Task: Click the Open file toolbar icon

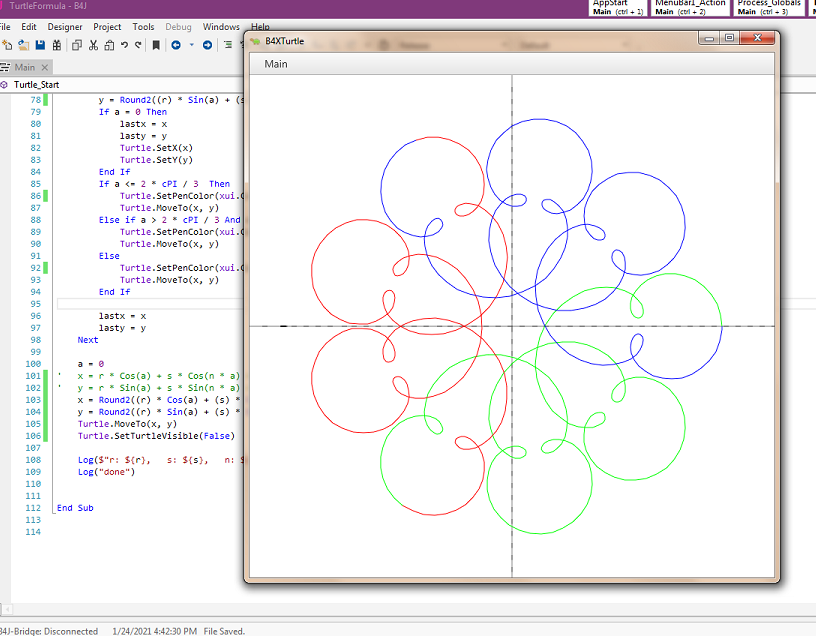Action: click(23, 45)
